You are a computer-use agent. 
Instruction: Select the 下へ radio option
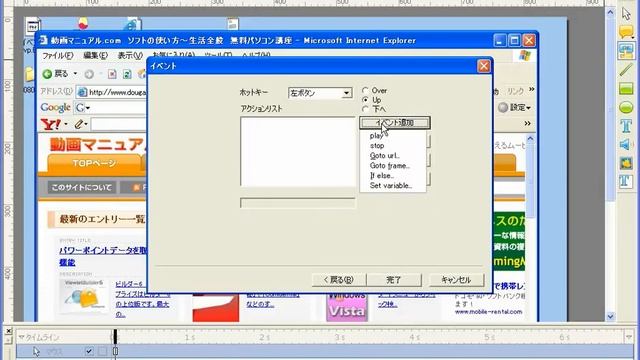(x=365, y=109)
